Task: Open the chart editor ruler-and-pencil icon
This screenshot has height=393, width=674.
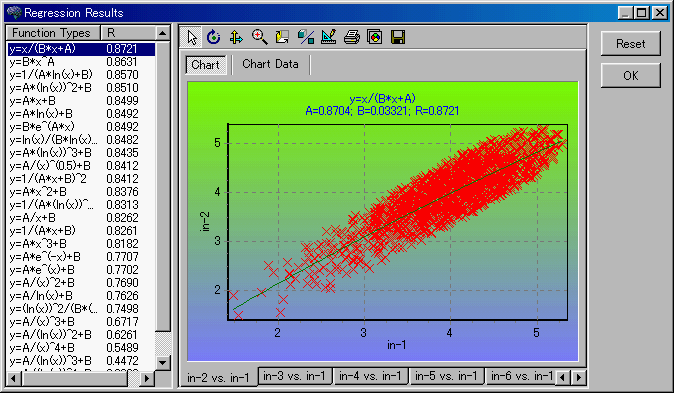Action: [x=328, y=37]
